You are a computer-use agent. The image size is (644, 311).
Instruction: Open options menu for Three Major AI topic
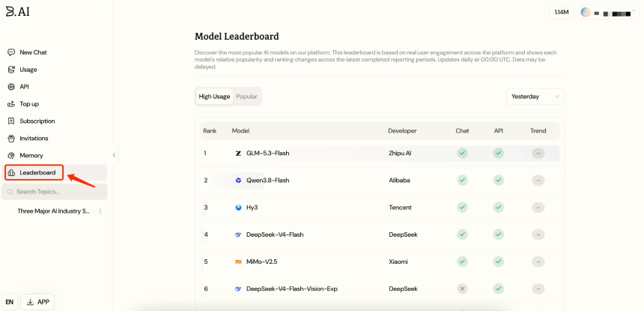point(100,211)
